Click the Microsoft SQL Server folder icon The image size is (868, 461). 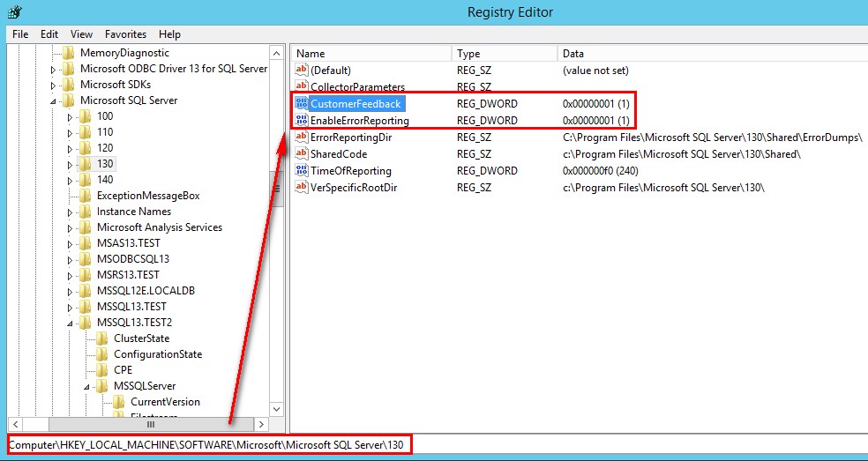click(x=68, y=100)
